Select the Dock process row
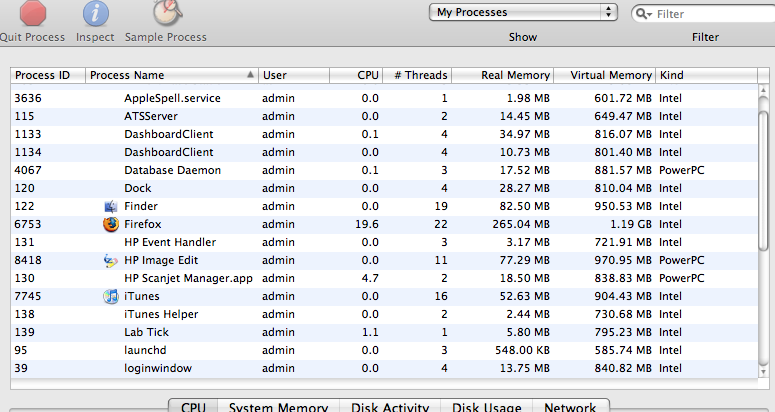775x412 pixels. click(384, 189)
